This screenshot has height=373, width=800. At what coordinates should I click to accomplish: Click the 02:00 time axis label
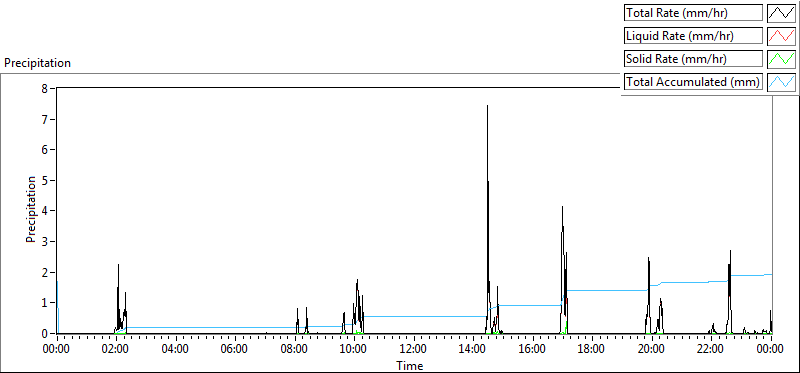pyautogui.click(x=116, y=350)
